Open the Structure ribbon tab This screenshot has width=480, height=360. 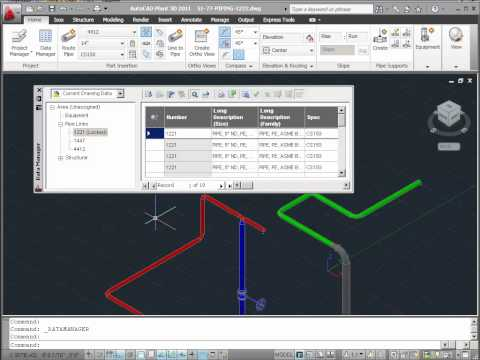tap(83, 20)
